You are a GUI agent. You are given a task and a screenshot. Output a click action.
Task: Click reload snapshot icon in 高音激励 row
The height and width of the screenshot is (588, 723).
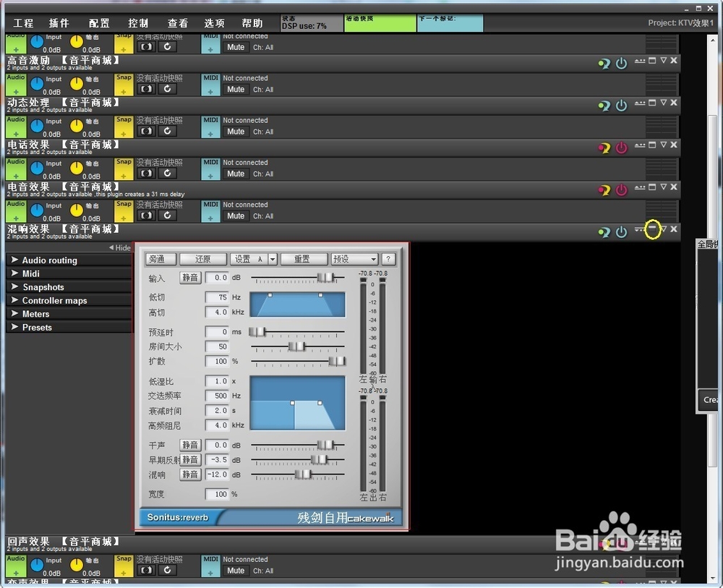pos(168,89)
